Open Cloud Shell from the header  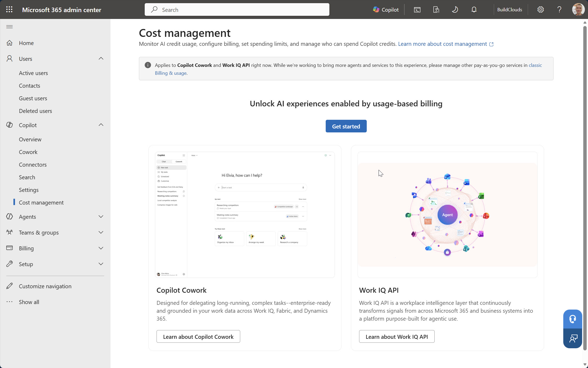417,10
